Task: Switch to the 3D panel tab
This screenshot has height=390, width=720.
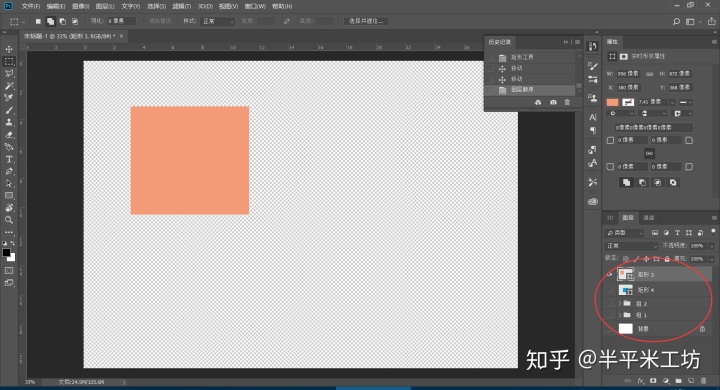Action: pyautogui.click(x=610, y=218)
